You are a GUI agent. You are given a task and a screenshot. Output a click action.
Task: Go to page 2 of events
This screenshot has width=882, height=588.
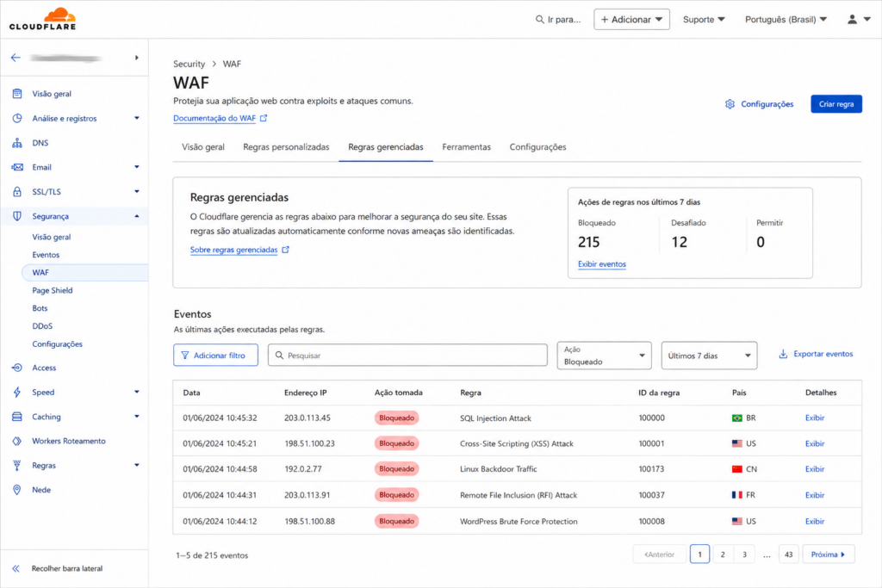point(723,554)
